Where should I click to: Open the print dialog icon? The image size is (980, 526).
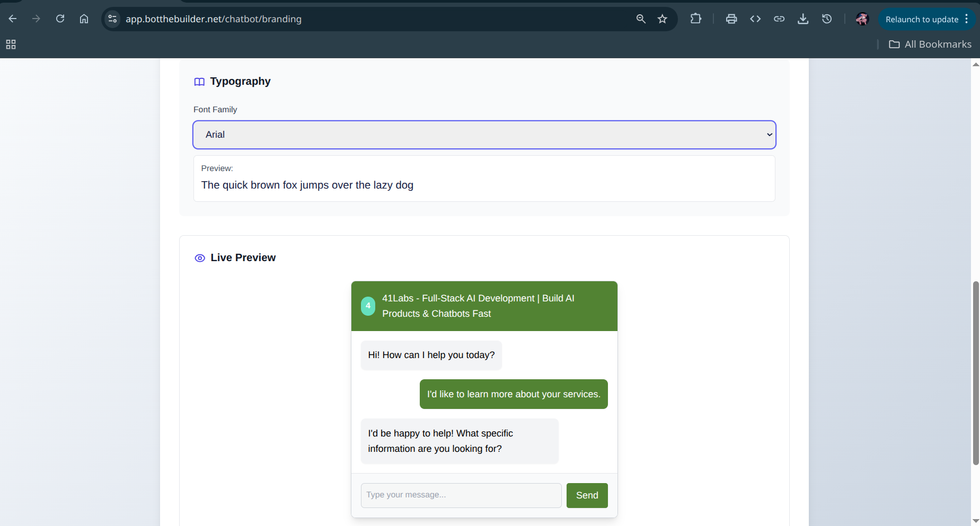(x=731, y=19)
